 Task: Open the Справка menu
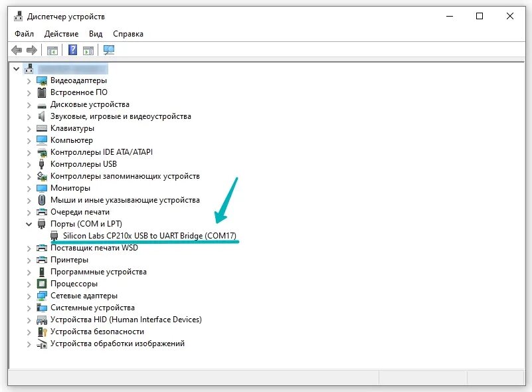pyautogui.click(x=128, y=34)
